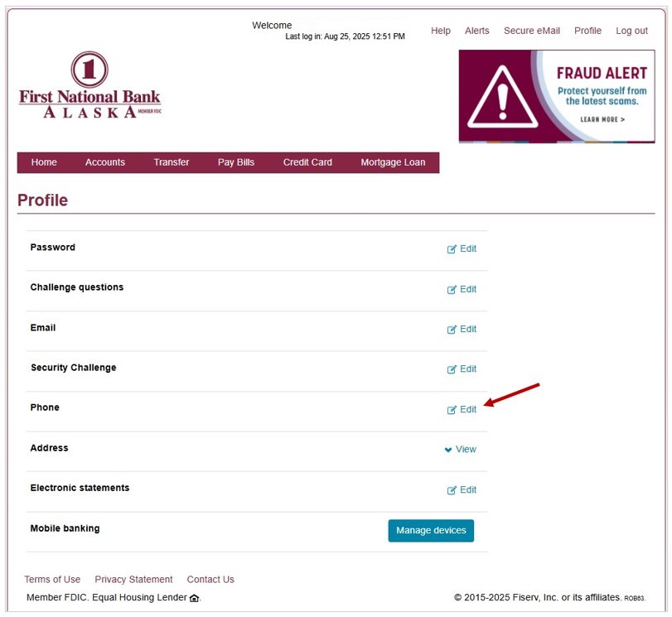672x617 pixels.
Task: Click the edit pencil icon for Security Challenge
Action: 452,369
